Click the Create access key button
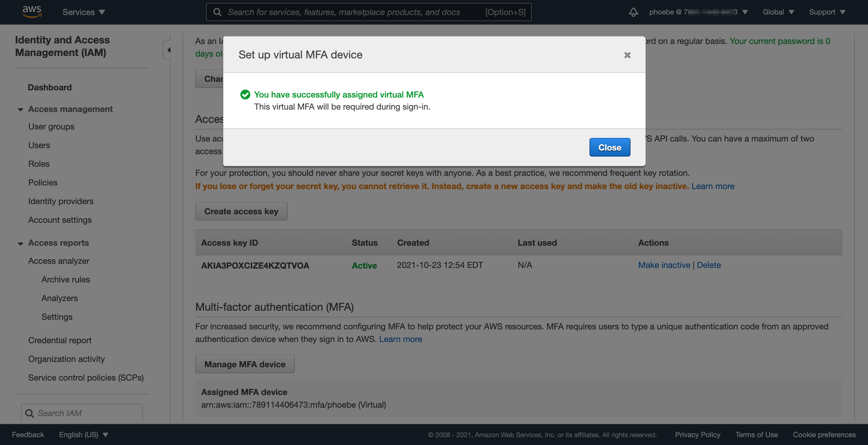868x445 pixels. [x=241, y=211]
